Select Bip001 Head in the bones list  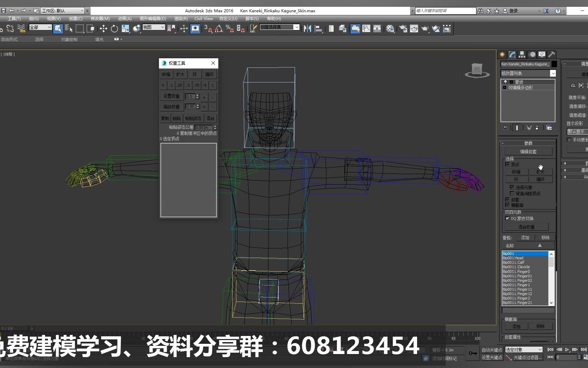click(x=513, y=258)
